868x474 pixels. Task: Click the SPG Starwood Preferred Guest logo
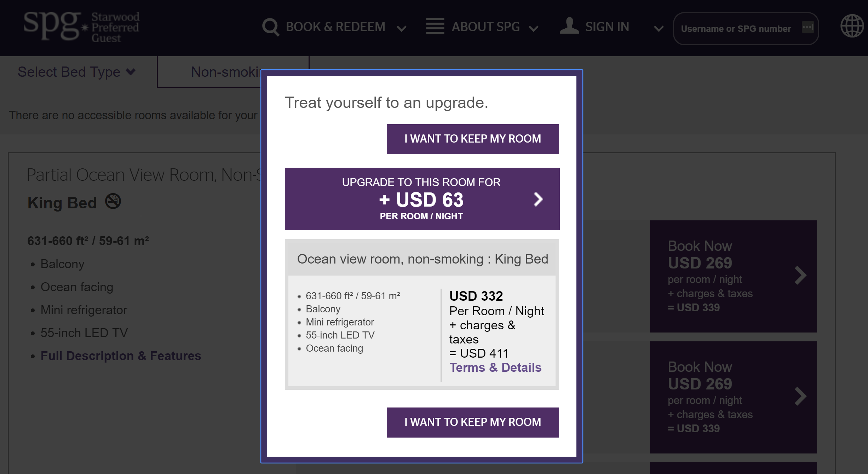tap(81, 27)
